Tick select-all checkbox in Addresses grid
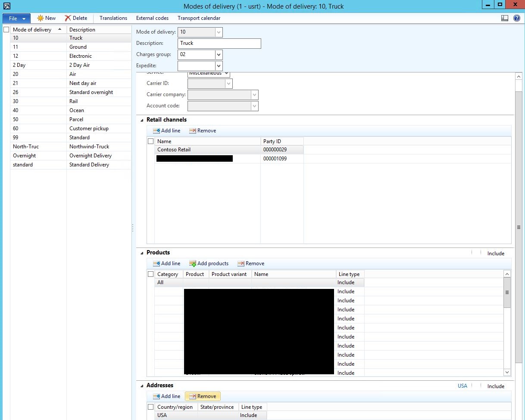This screenshot has height=420, width=525. click(150, 407)
